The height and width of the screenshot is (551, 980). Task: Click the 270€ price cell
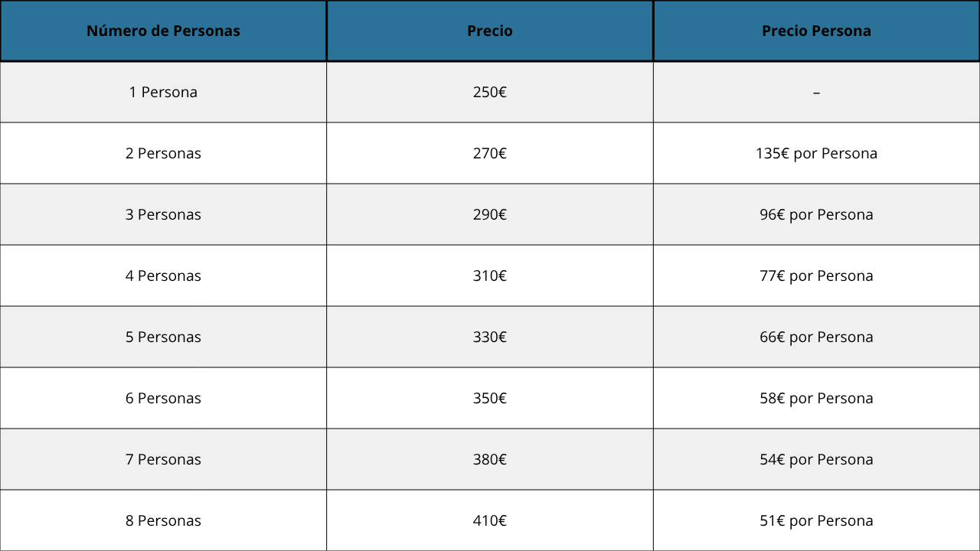[490, 154]
